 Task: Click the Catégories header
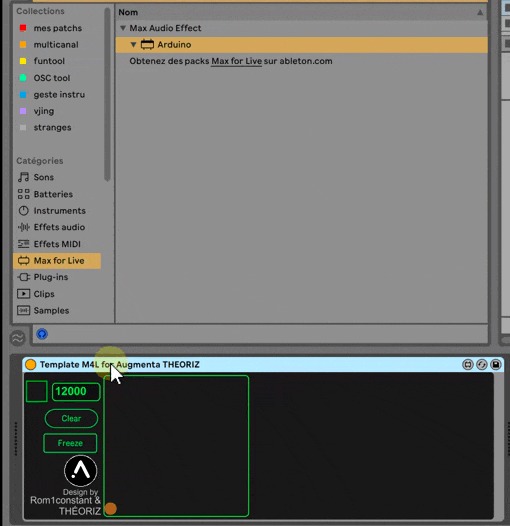point(40,161)
